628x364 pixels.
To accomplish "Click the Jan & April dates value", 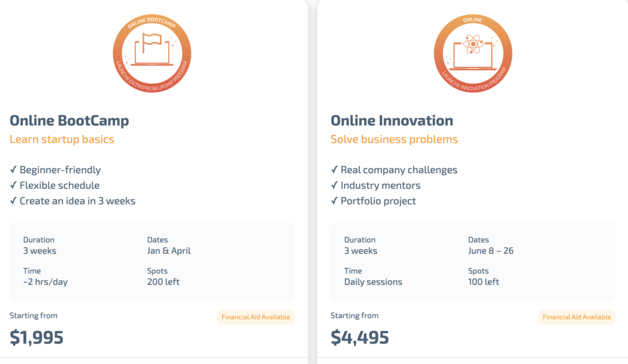I will pos(169,251).
